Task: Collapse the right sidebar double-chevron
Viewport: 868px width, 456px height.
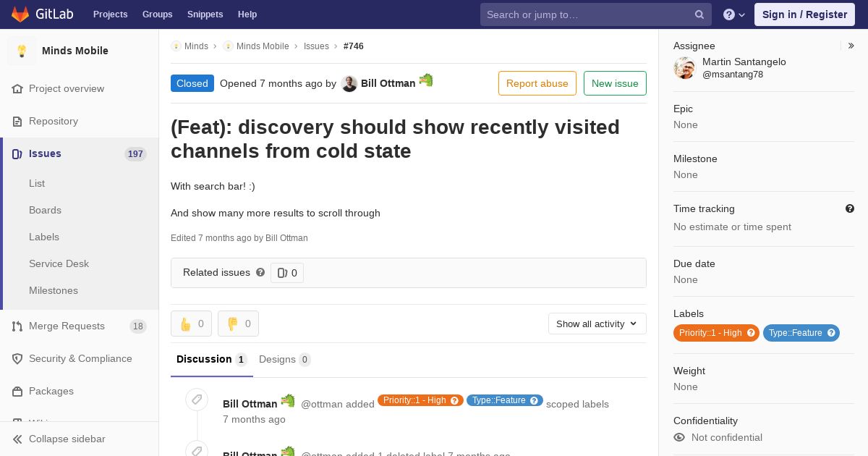Action: (x=851, y=46)
